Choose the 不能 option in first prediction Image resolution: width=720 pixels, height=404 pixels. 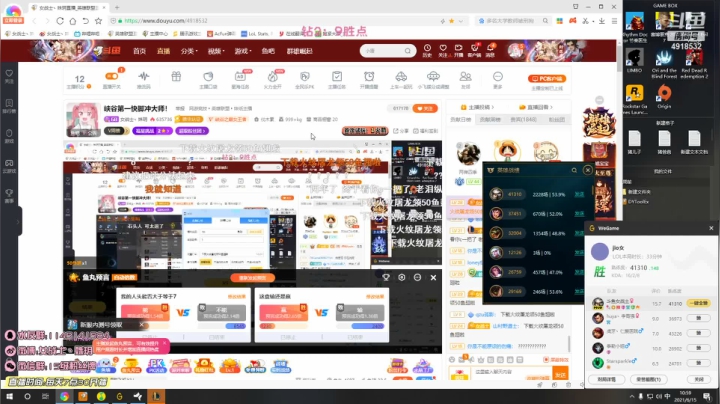pos(222,312)
